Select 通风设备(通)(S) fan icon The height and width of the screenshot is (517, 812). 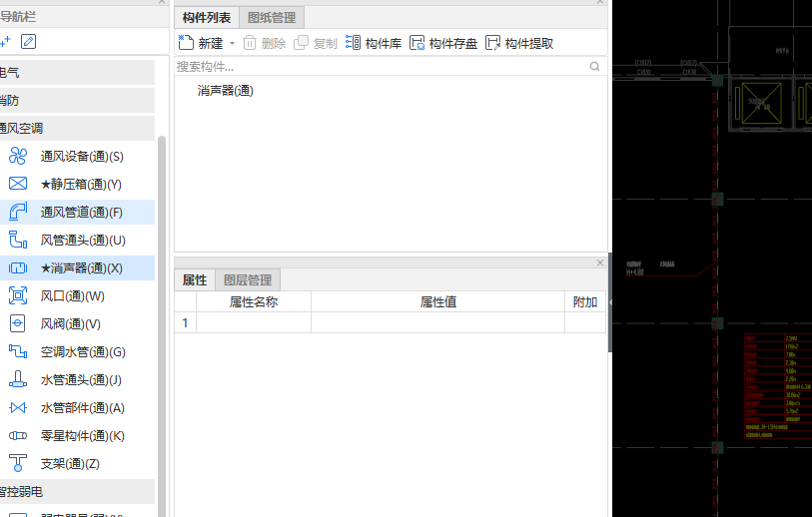[x=18, y=156]
